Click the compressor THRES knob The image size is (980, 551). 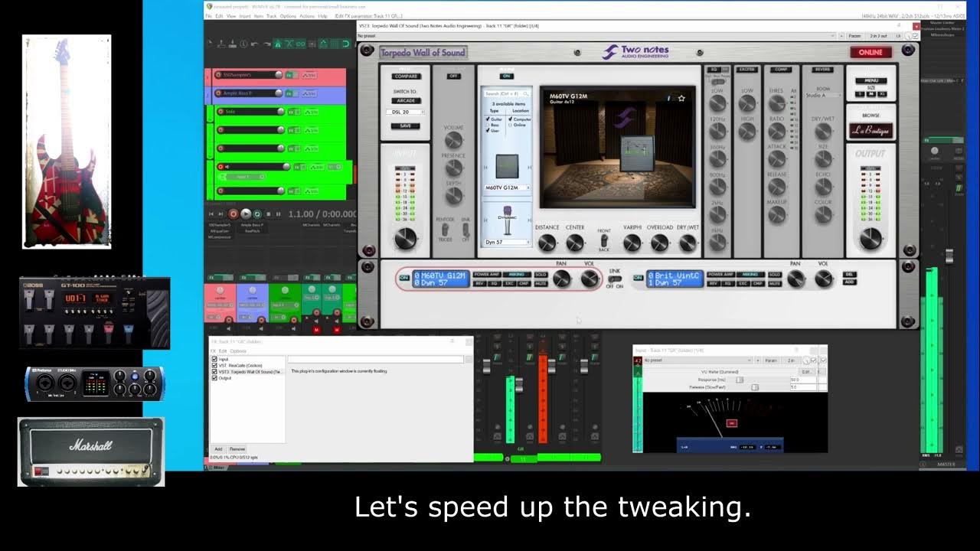[x=777, y=105]
